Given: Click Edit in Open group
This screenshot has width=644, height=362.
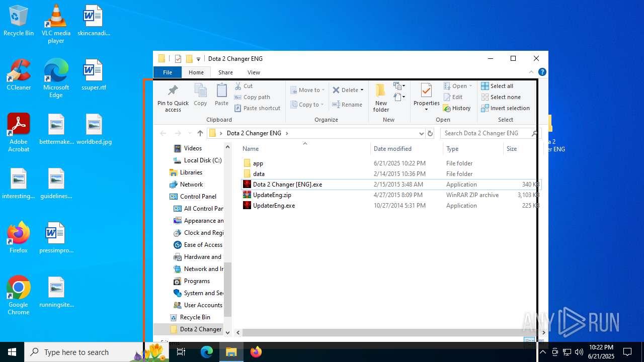Looking at the screenshot, I should click(x=453, y=97).
